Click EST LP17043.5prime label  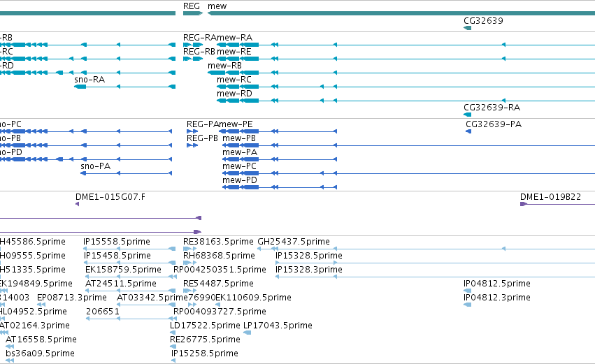coord(278,326)
